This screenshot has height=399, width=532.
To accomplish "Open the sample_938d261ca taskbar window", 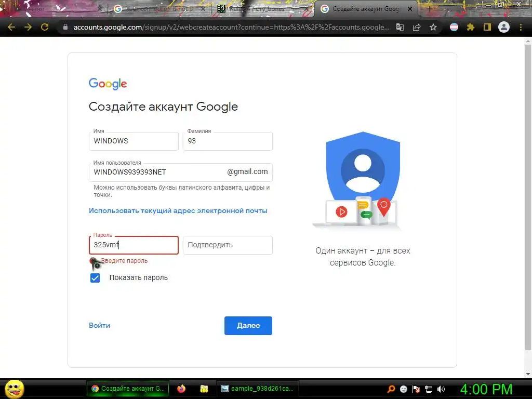I will click(257, 389).
